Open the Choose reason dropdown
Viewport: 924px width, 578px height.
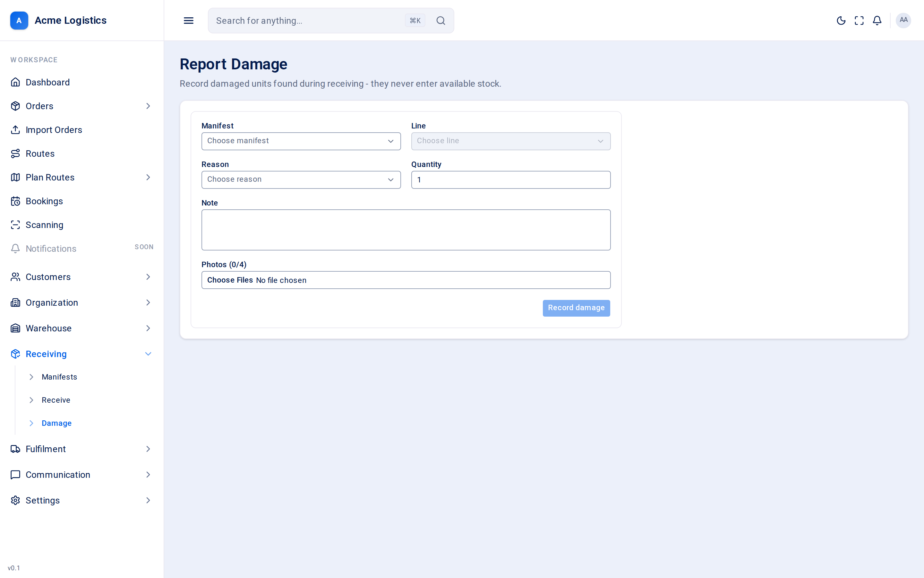click(301, 180)
